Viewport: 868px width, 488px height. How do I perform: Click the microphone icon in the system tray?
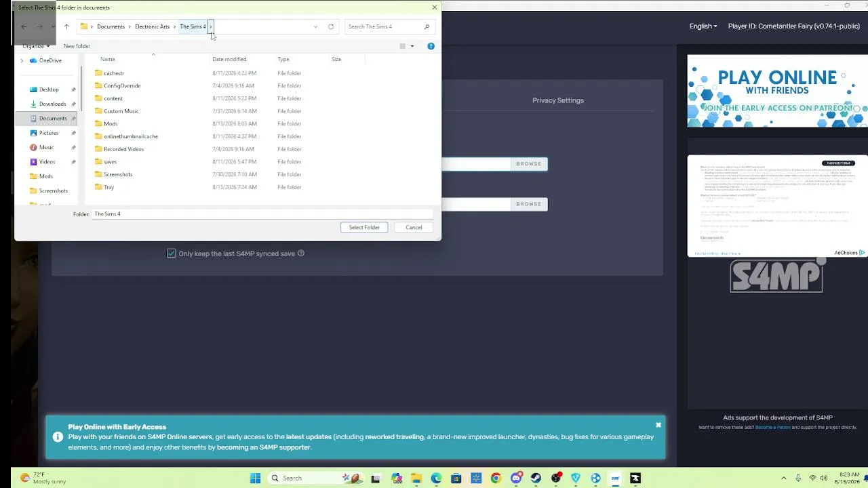tap(798, 479)
